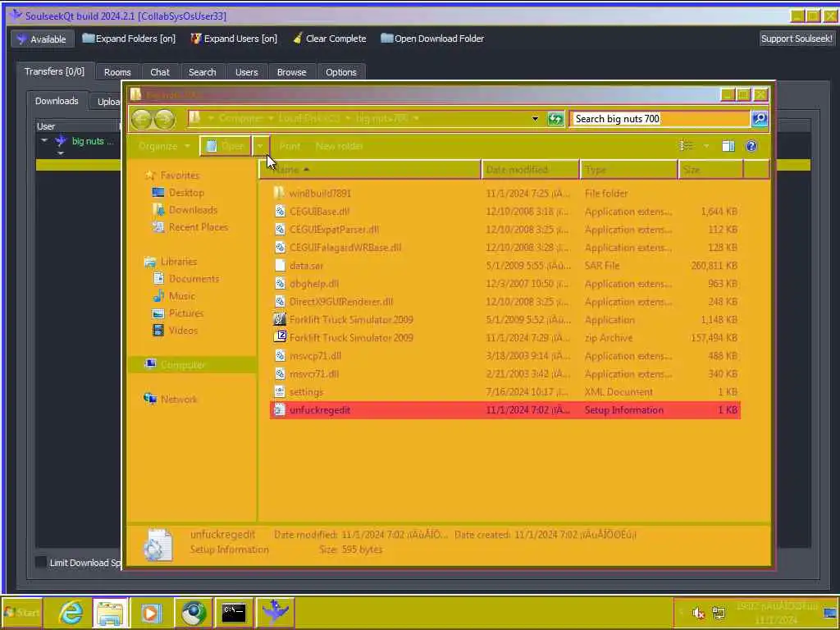
Task: Toggle the preview pane icon
Action: coord(728,146)
